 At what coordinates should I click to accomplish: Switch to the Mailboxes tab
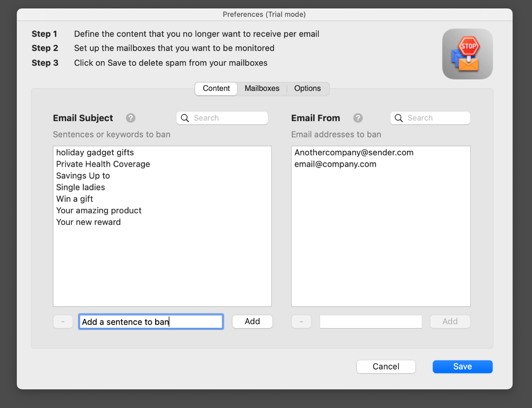pos(262,88)
